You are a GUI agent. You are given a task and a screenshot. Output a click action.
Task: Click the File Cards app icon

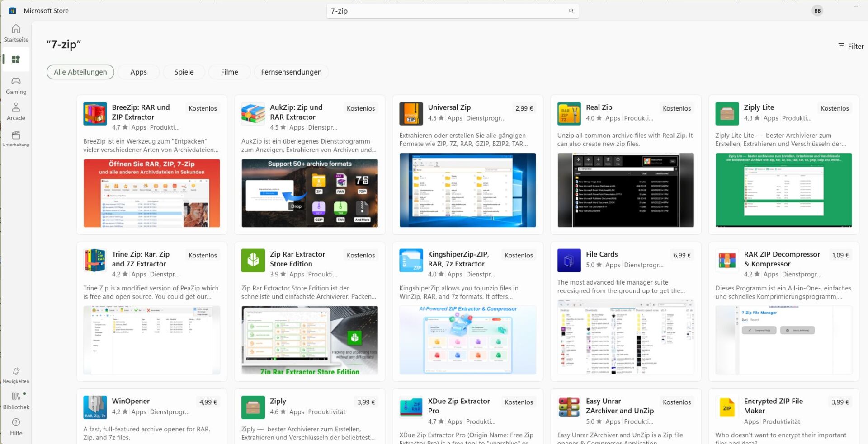pos(569,260)
